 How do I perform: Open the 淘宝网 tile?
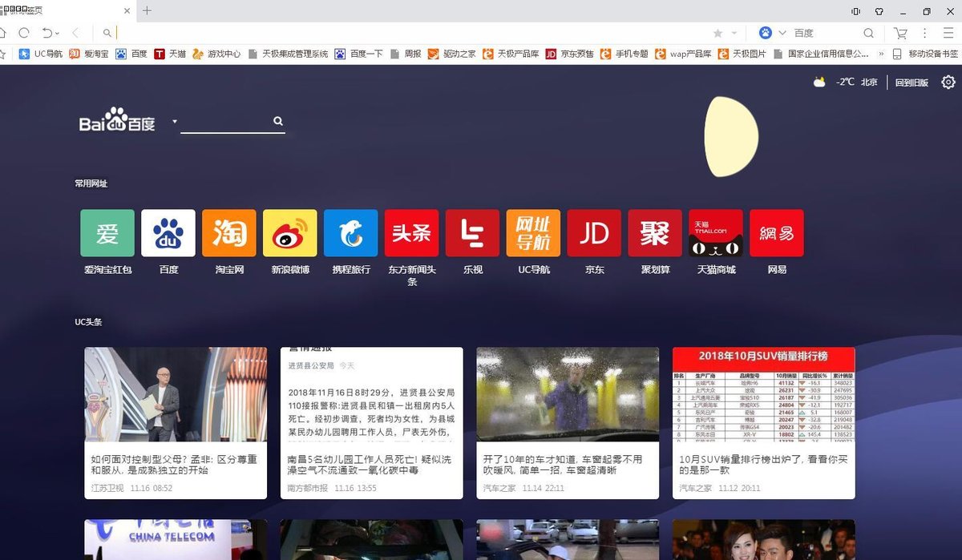tap(229, 233)
